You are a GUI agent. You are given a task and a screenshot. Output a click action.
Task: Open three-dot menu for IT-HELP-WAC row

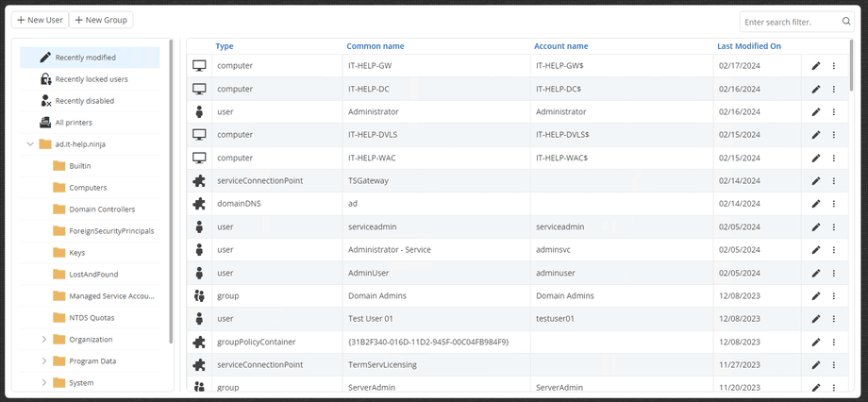tap(834, 158)
